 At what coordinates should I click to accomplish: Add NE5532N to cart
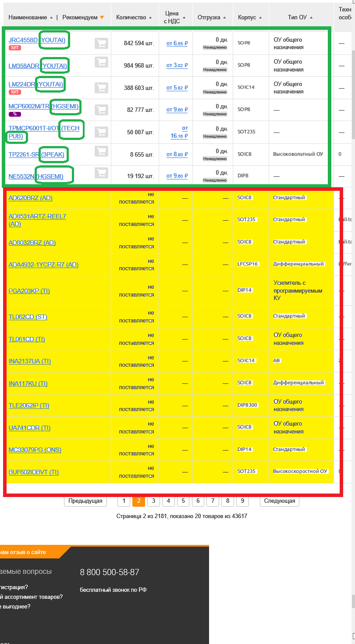101,173
